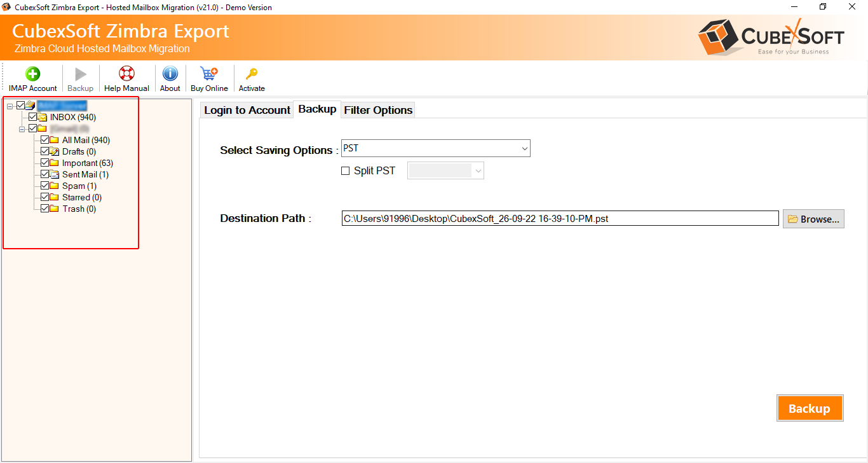Viewport: 868px width, 463px height.
Task: Uncheck the root server node checkbox
Action: pos(21,106)
